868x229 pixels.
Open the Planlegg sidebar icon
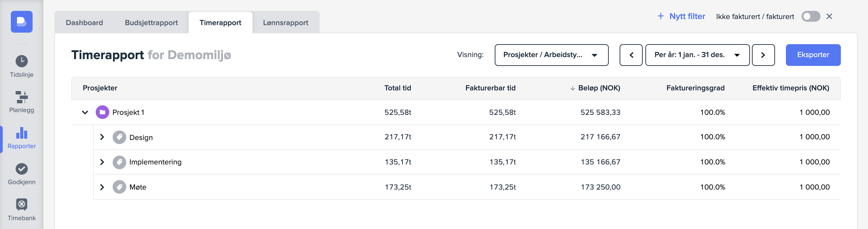point(22,97)
